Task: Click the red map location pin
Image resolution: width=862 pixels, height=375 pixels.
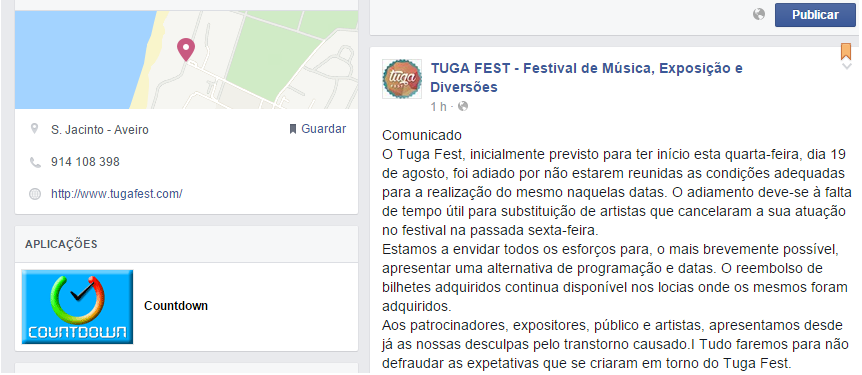Action: tap(186, 49)
